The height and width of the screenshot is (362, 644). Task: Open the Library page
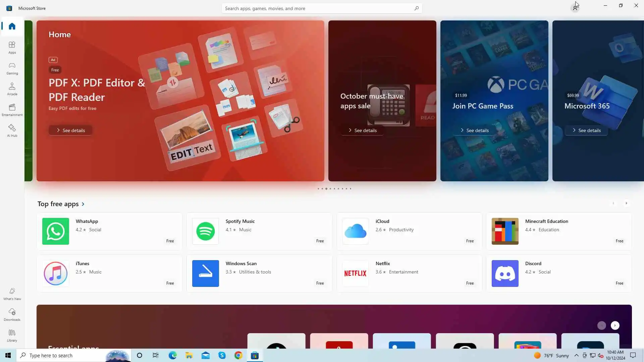(x=12, y=335)
